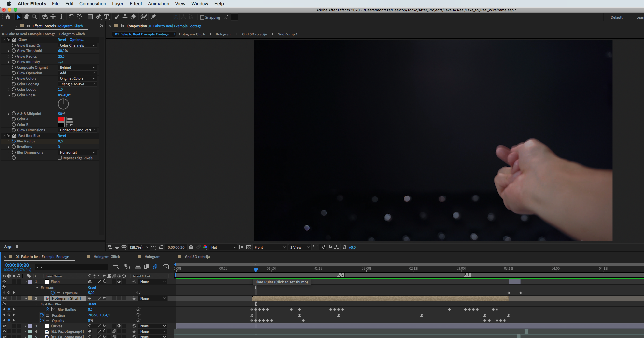This screenshot has height=338, width=644.
Task: Click the current time indicator handle
Action: pos(256,269)
